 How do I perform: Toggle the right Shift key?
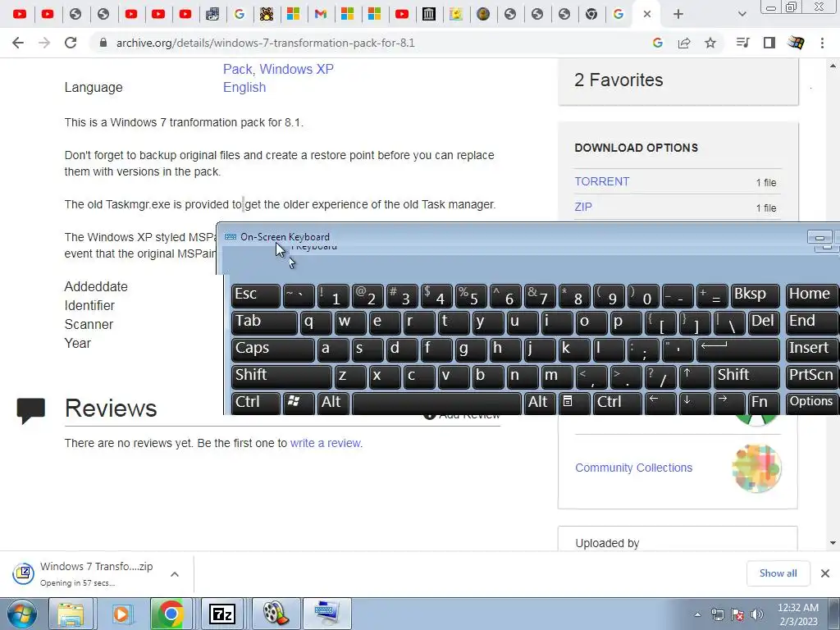(x=746, y=376)
